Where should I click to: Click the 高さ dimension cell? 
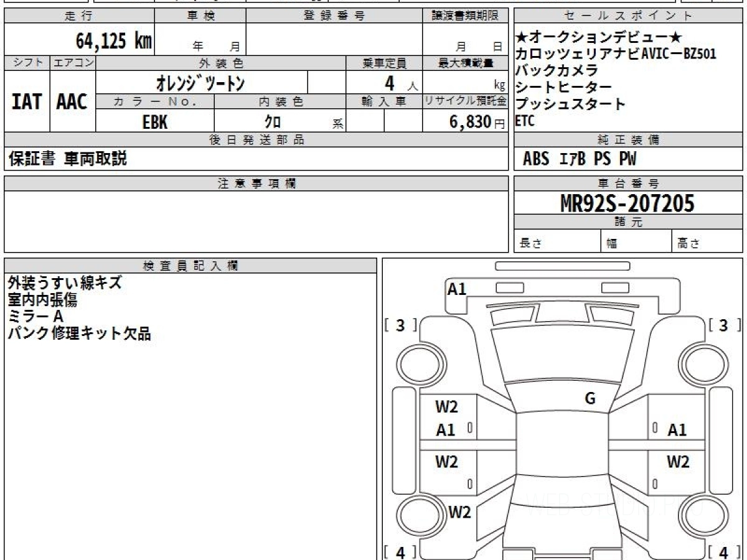pyautogui.click(x=708, y=241)
